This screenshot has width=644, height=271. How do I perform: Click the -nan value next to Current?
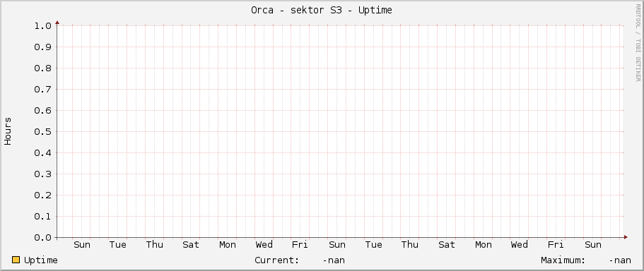(333, 260)
